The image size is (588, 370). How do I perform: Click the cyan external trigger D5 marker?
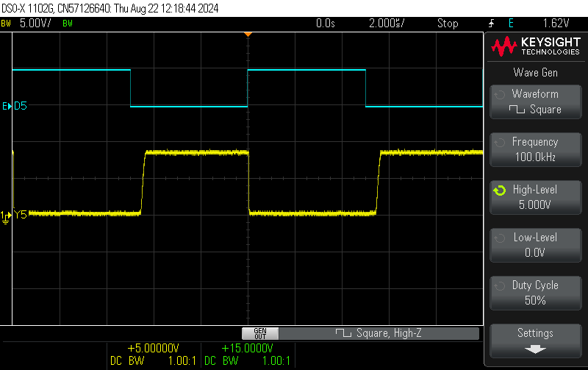(15, 107)
